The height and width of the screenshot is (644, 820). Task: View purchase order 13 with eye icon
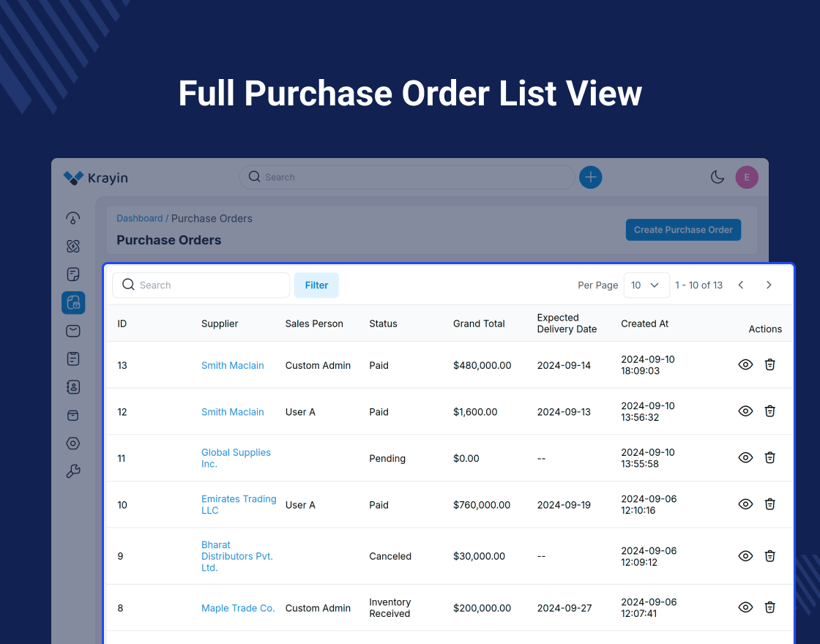tap(745, 364)
